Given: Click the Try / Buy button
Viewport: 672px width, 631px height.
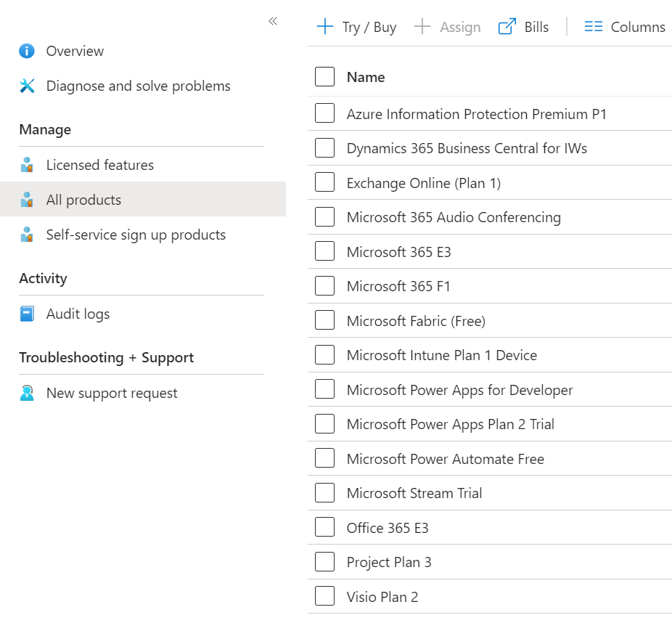Looking at the screenshot, I should point(356,27).
